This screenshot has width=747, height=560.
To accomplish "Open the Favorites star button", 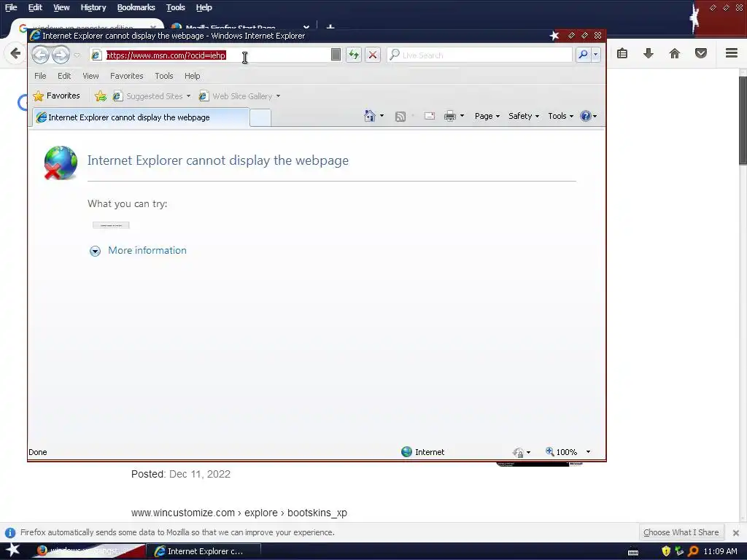I will 56,96.
